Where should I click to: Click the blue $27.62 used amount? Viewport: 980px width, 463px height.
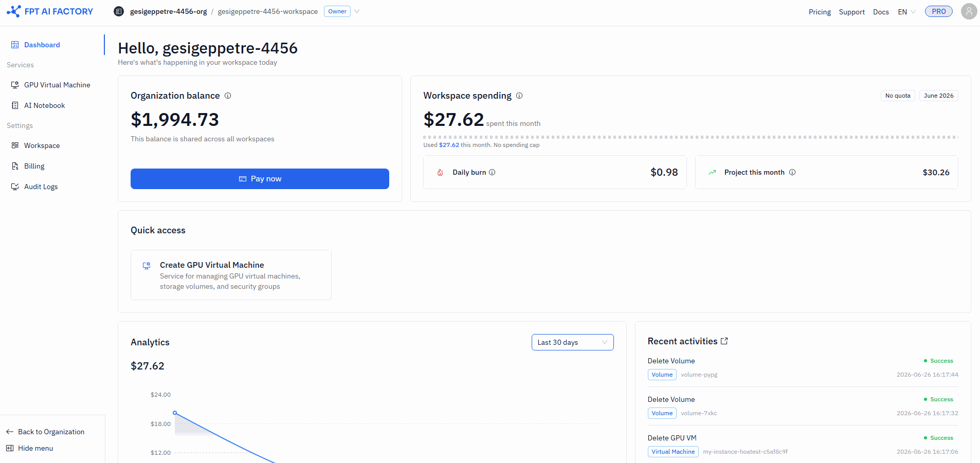pyautogui.click(x=449, y=145)
